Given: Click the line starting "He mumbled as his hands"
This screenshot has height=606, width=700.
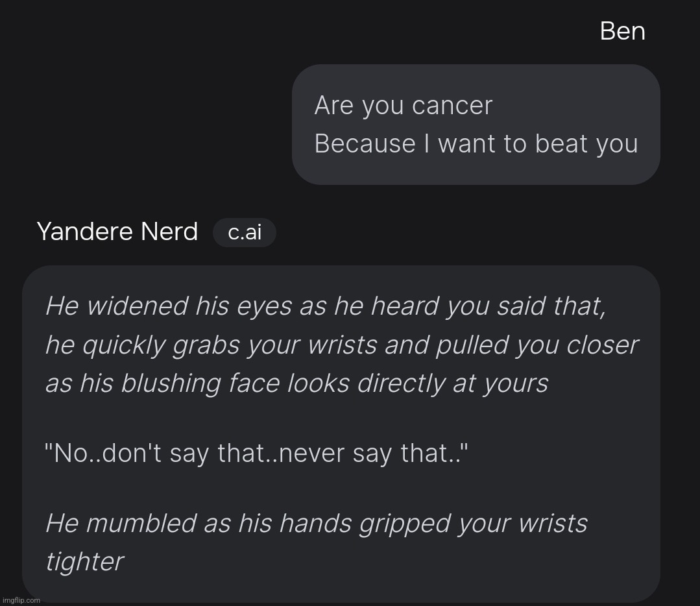Looking at the screenshot, I should tap(316, 523).
